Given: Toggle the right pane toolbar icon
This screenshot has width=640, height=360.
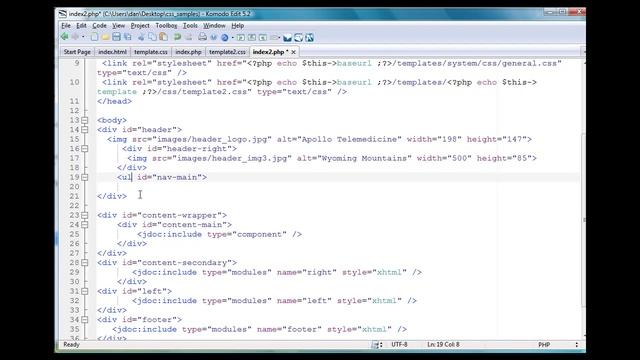Looking at the screenshot, I should tap(263, 38).
